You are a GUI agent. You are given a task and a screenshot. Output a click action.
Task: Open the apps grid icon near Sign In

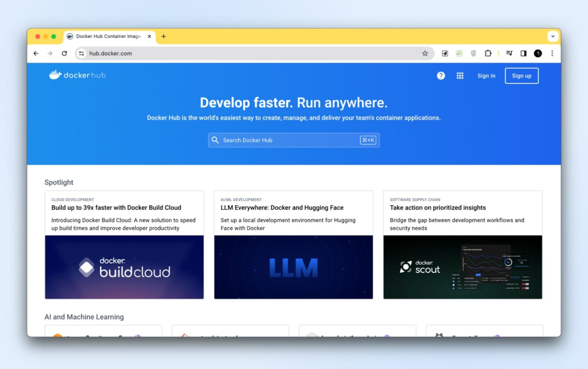460,76
